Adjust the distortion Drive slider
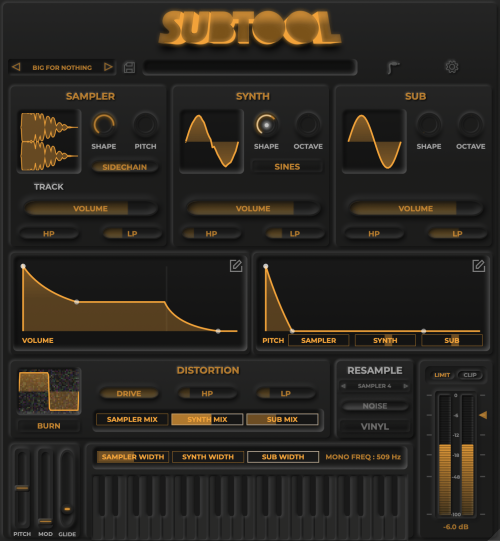The image size is (500, 541). (x=129, y=393)
